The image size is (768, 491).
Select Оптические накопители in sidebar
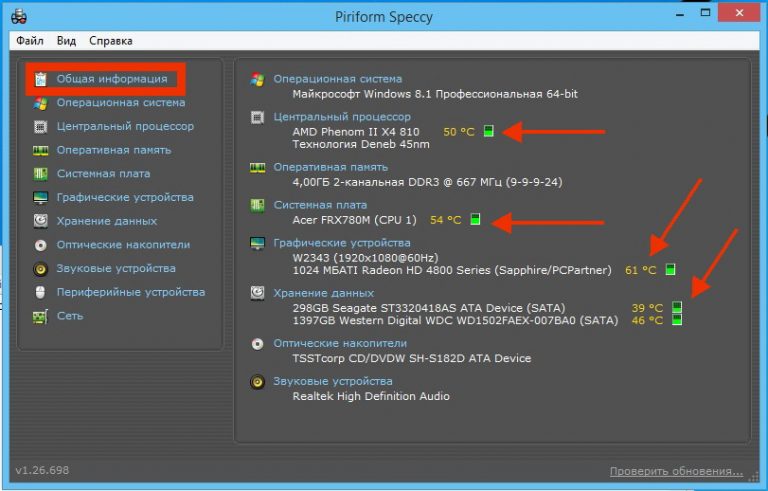click(123, 245)
